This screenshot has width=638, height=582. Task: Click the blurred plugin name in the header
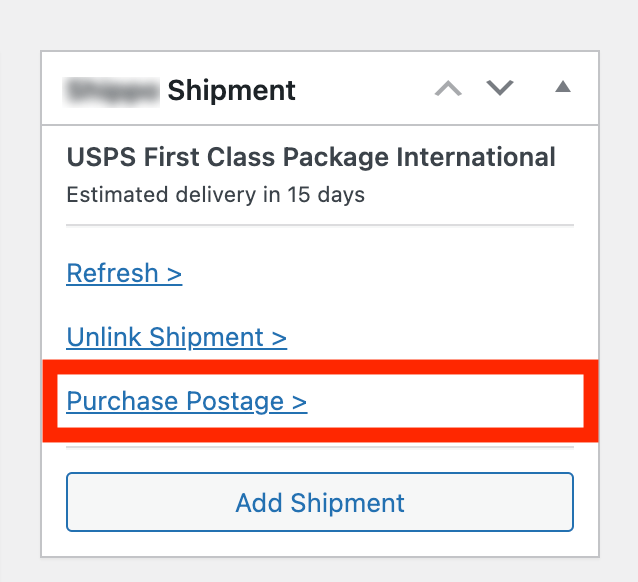(x=112, y=90)
